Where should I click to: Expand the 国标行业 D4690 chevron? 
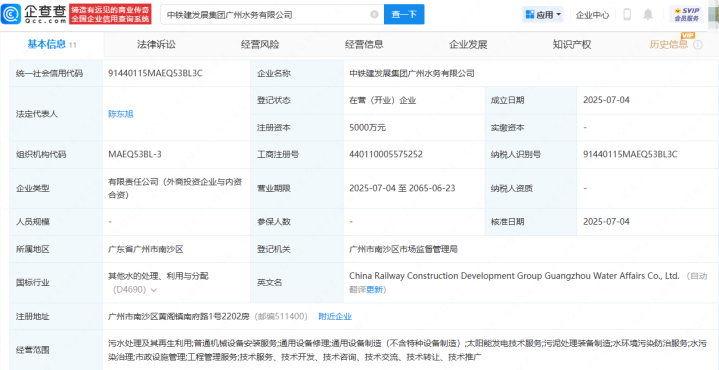(x=153, y=290)
